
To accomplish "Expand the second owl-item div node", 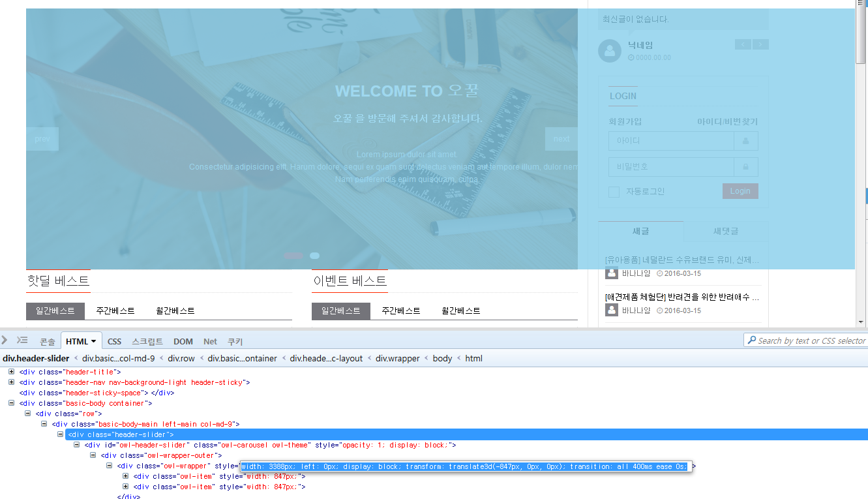I will tap(125, 486).
